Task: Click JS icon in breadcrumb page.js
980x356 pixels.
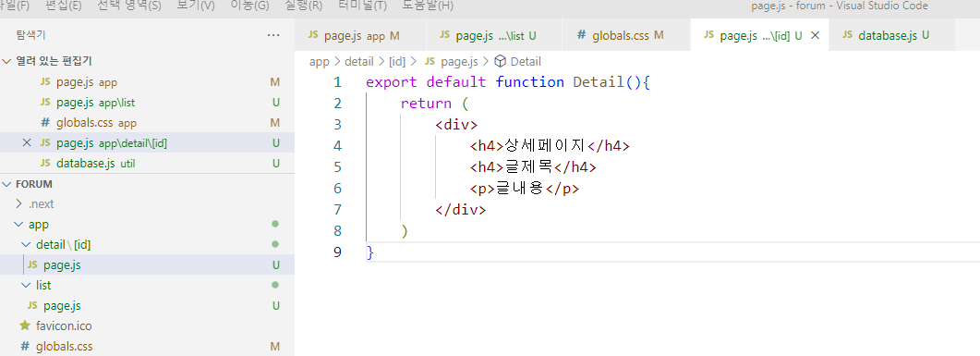Action: pyautogui.click(x=430, y=61)
